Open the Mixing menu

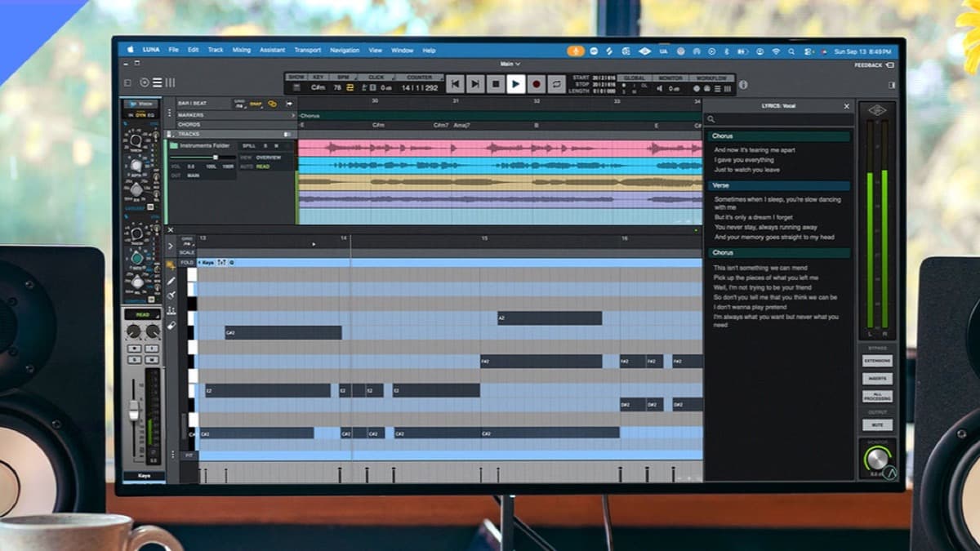[x=242, y=50]
